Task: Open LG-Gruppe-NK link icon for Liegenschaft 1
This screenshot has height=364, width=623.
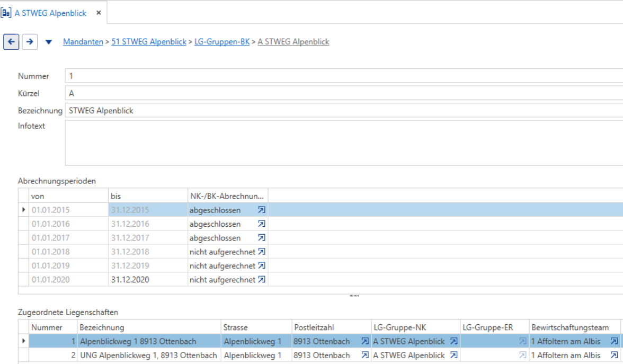Action: click(453, 341)
